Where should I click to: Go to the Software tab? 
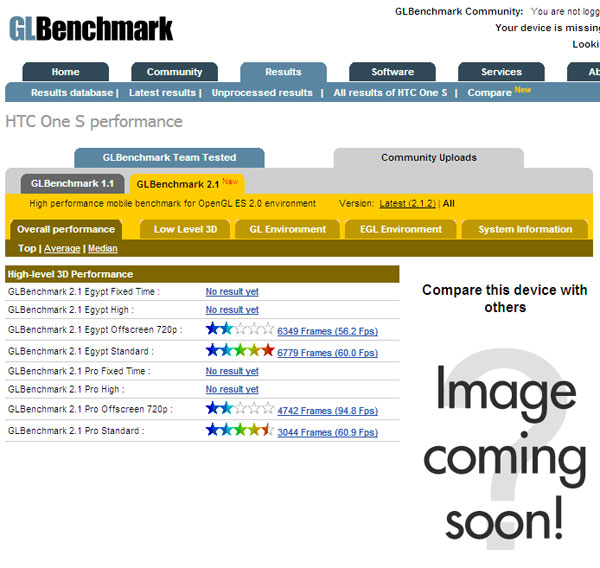[x=392, y=72]
